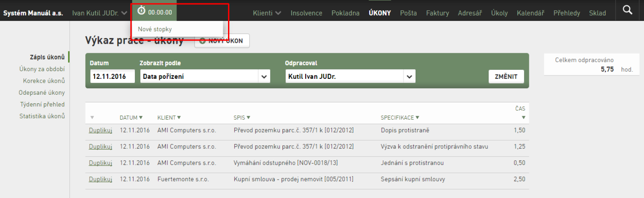Open Týdenní přehled in the sidebar
This screenshot has width=644, height=198.
point(43,104)
